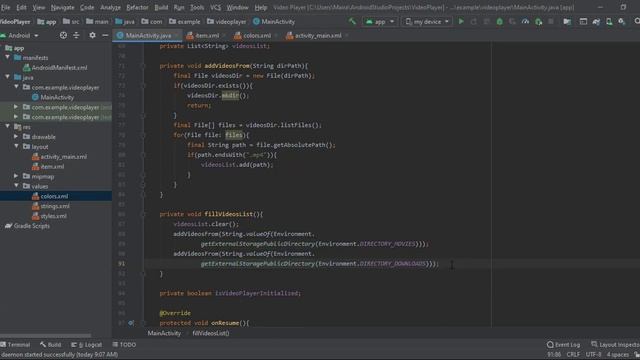Click the Run with Coverage toolbar icon

[512, 21]
